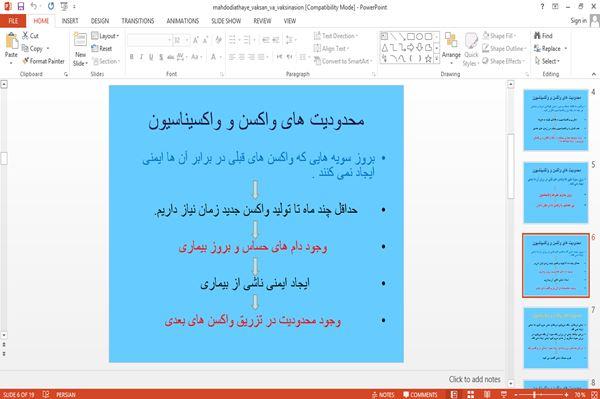600x399 pixels.
Task: Switch to the INSERT tab
Action: click(70, 21)
